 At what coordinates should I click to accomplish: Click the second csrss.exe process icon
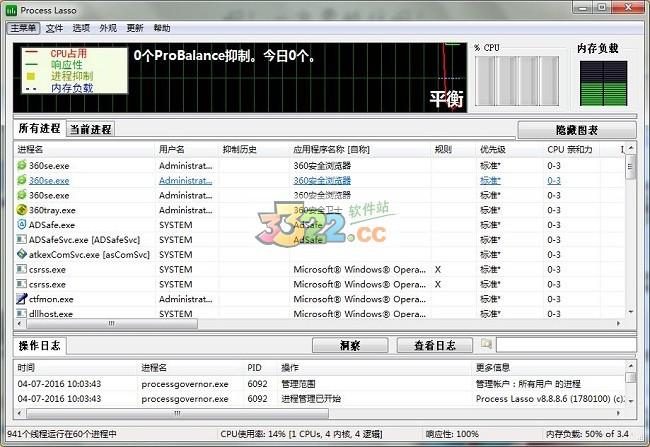pos(22,284)
